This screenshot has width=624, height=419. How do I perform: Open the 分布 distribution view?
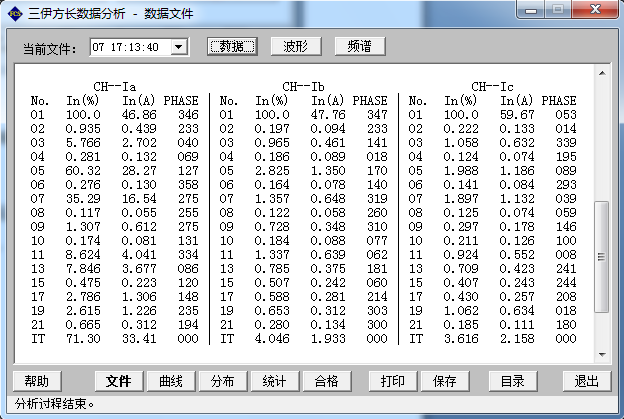pos(222,381)
